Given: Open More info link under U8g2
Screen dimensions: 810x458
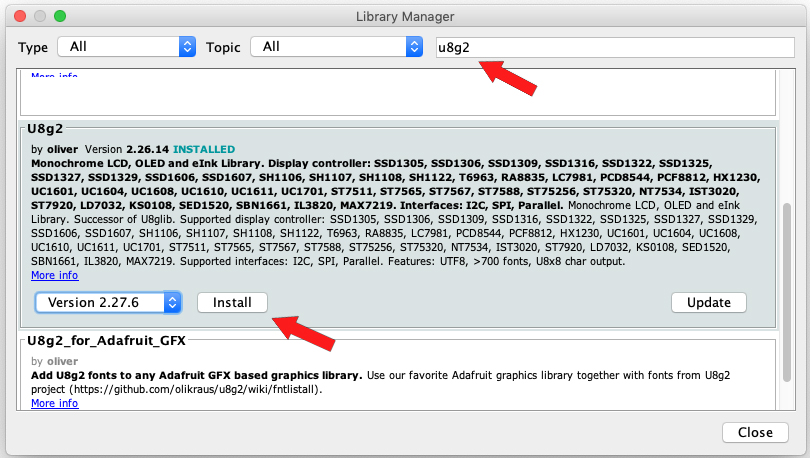Looking at the screenshot, I should tap(55, 275).
